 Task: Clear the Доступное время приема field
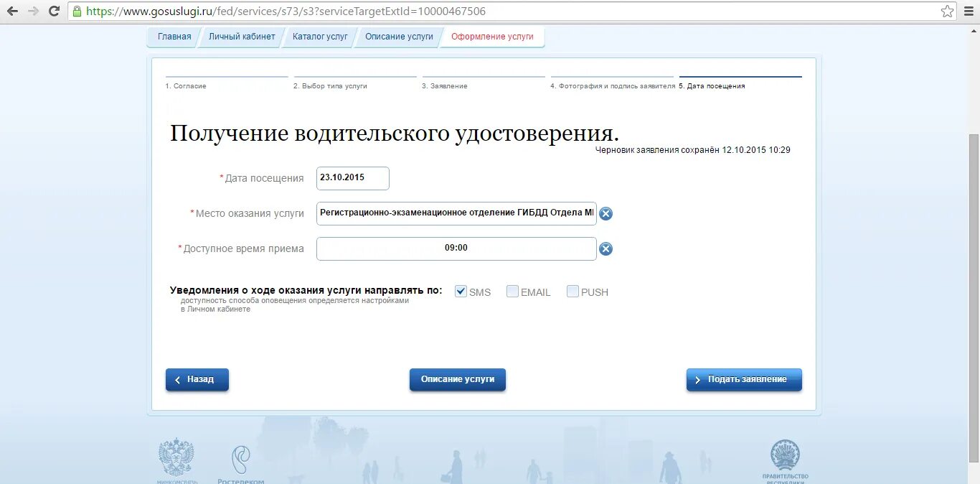coord(606,248)
